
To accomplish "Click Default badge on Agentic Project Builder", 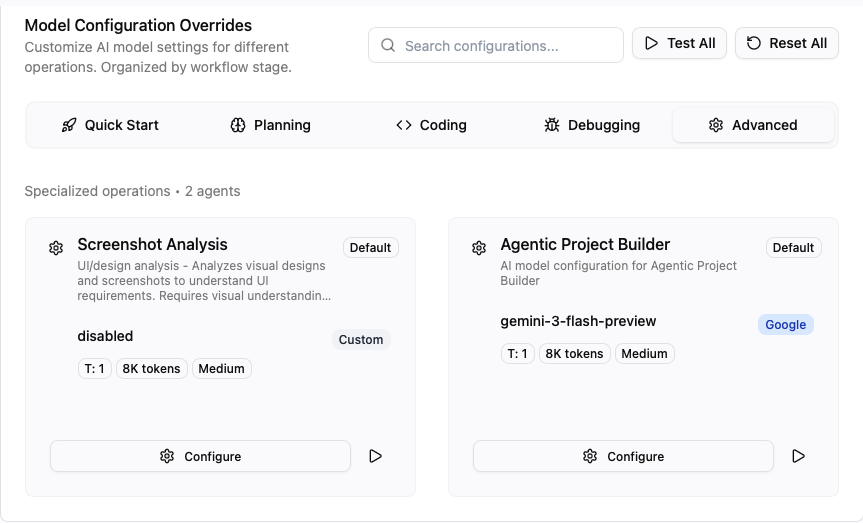I will [793, 248].
